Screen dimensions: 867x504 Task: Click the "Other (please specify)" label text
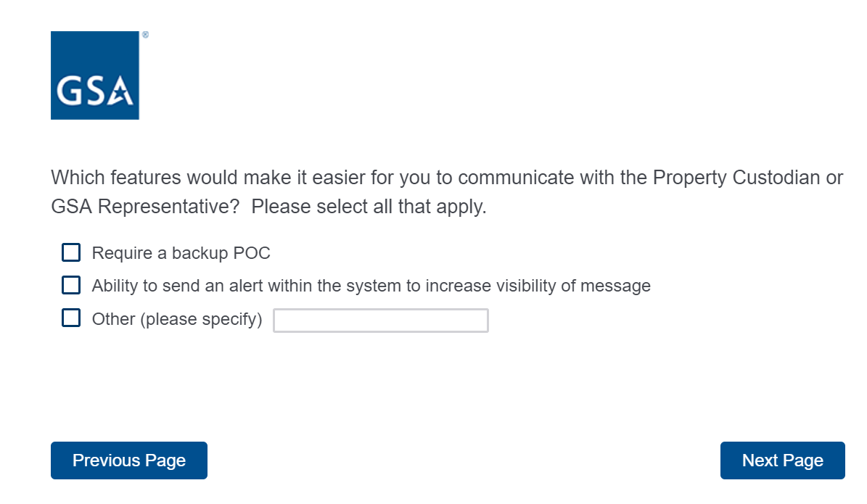pyautogui.click(x=177, y=319)
